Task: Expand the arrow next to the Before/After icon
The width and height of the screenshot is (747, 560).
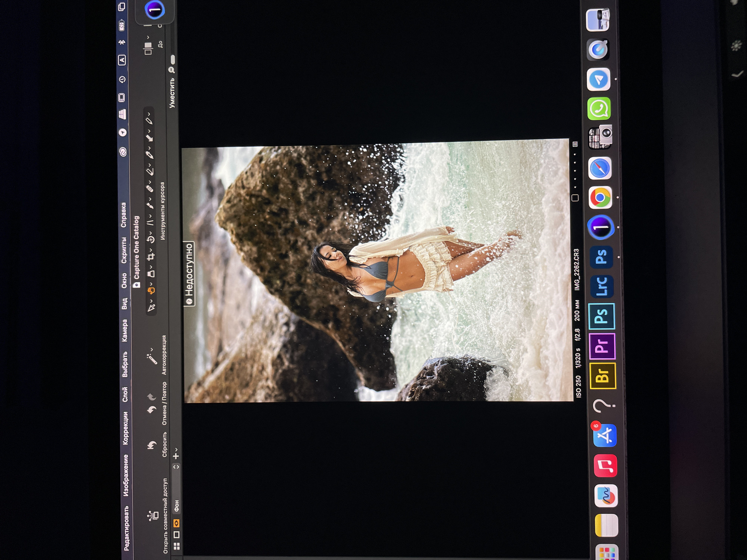Action: tap(148, 37)
